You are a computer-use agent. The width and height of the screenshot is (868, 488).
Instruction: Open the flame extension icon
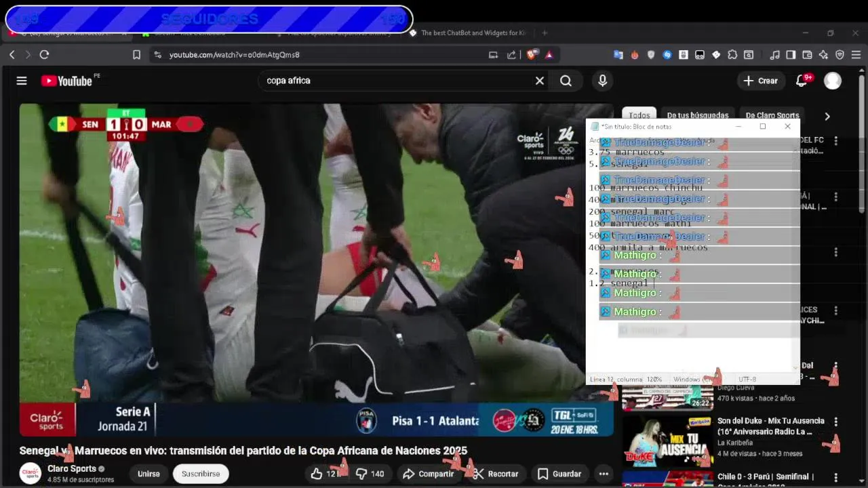point(635,55)
